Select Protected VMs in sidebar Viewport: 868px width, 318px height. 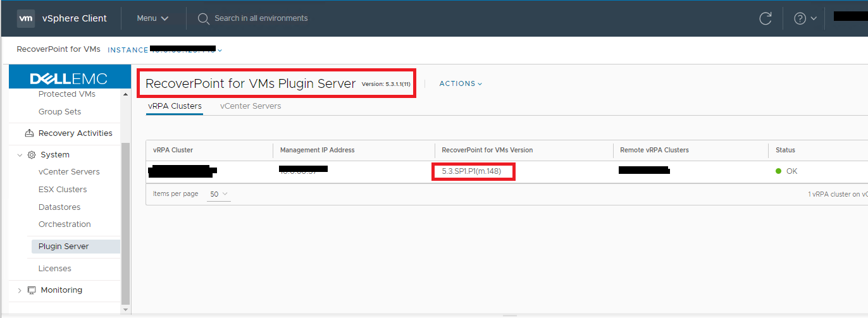(x=67, y=94)
